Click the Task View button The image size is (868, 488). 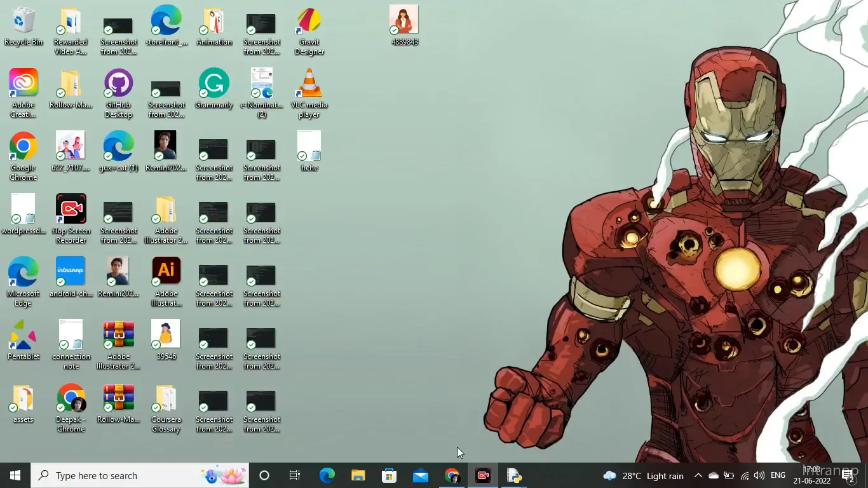(x=295, y=475)
